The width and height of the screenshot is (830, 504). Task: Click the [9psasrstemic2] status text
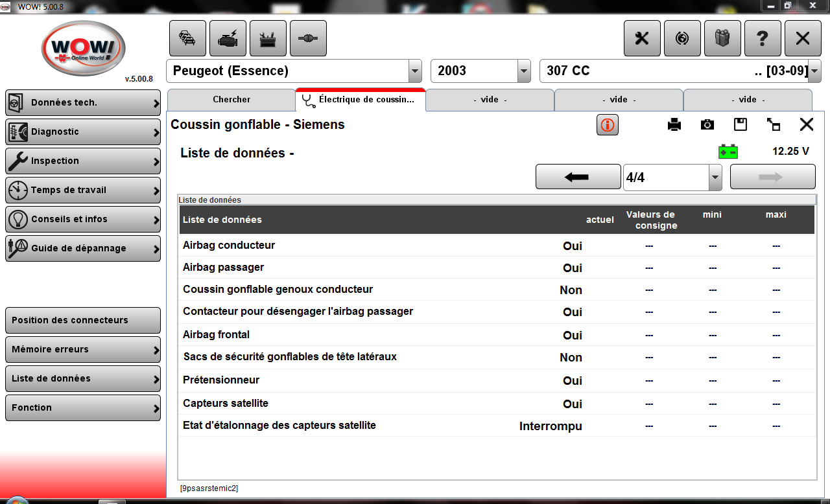(209, 488)
